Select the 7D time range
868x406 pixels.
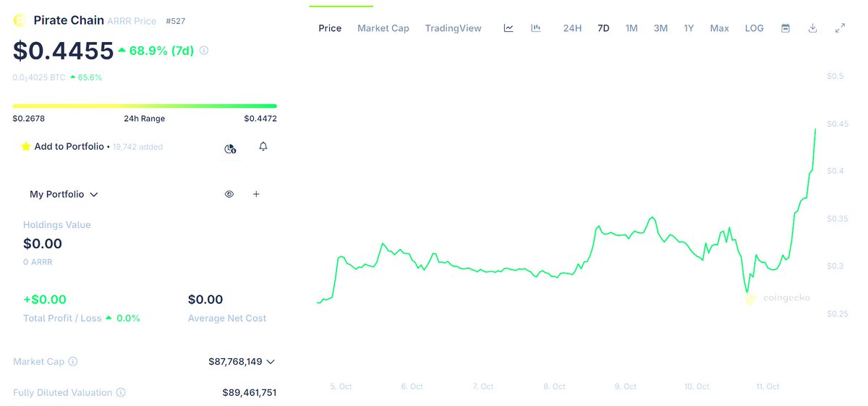tap(603, 28)
